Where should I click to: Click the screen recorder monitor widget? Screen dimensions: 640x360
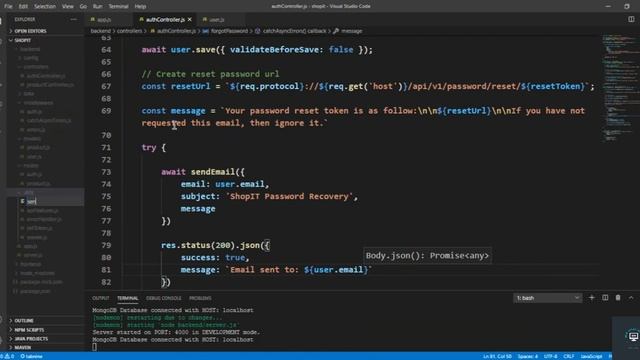[x=633, y=336]
